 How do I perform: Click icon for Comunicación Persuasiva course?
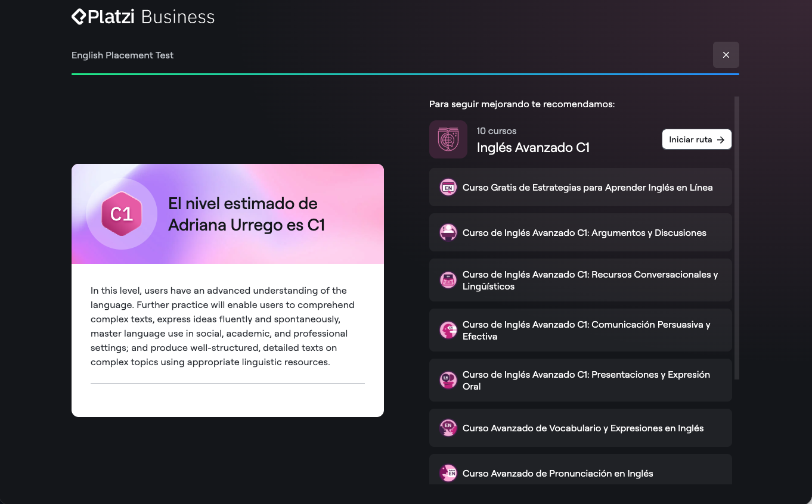448,331
